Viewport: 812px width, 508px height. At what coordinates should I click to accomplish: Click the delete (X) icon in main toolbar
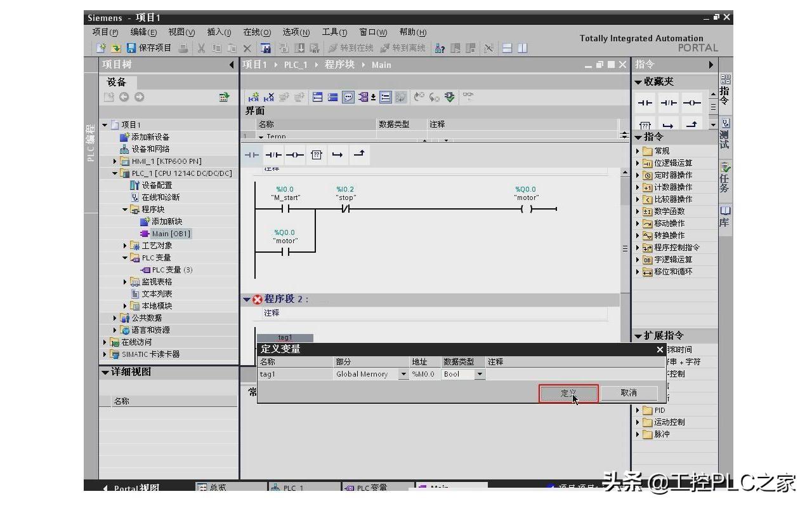pos(247,48)
